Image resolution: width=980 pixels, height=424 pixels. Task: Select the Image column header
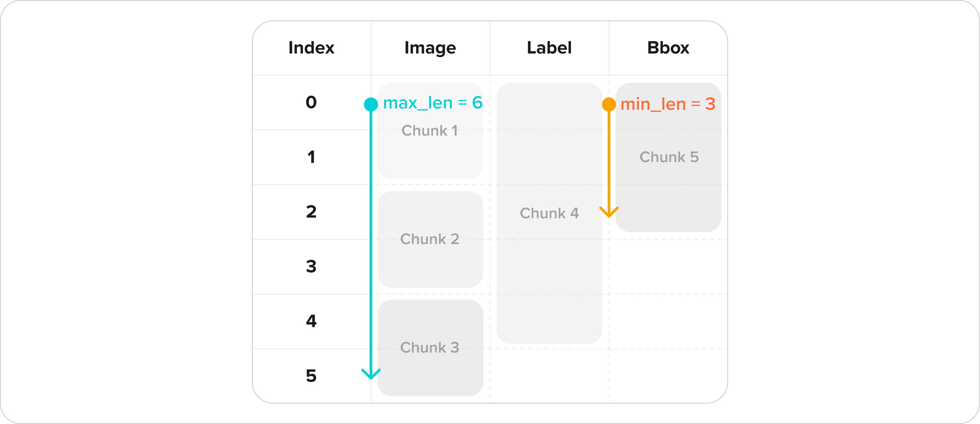(430, 48)
